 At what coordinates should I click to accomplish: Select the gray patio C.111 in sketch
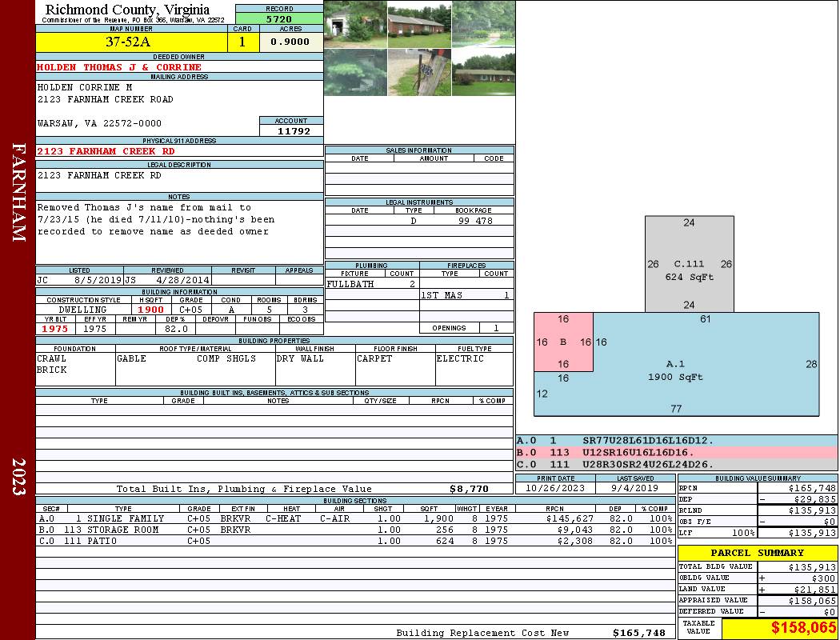tap(689, 264)
